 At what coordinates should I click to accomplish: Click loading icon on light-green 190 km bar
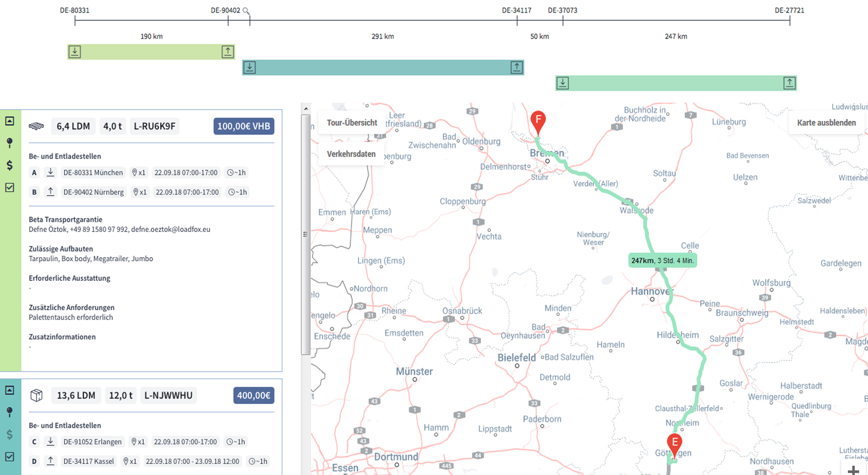75,52
